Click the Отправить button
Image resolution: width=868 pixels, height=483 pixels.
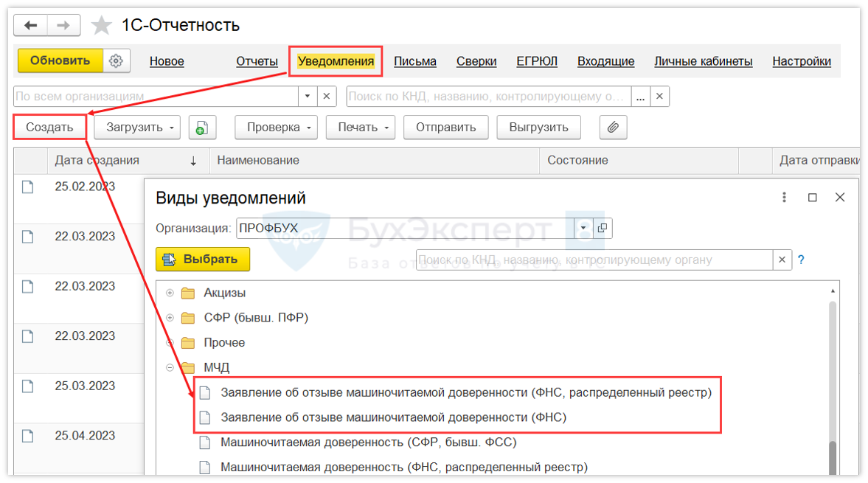pos(446,128)
